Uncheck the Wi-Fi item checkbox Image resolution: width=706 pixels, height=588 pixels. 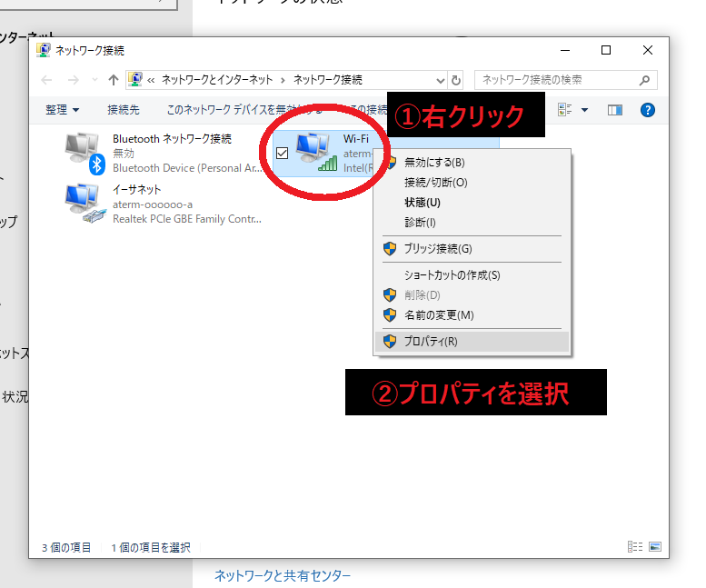coord(282,154)
